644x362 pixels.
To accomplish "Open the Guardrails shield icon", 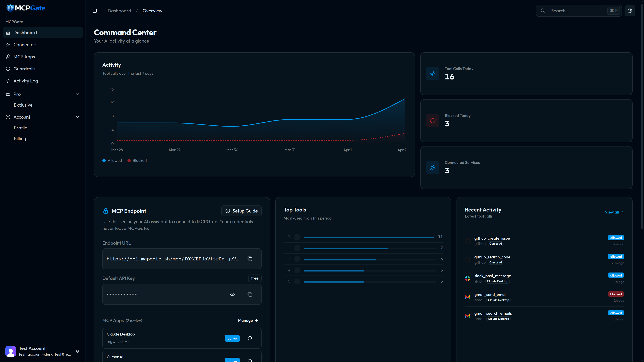I will tap(8, 69).
